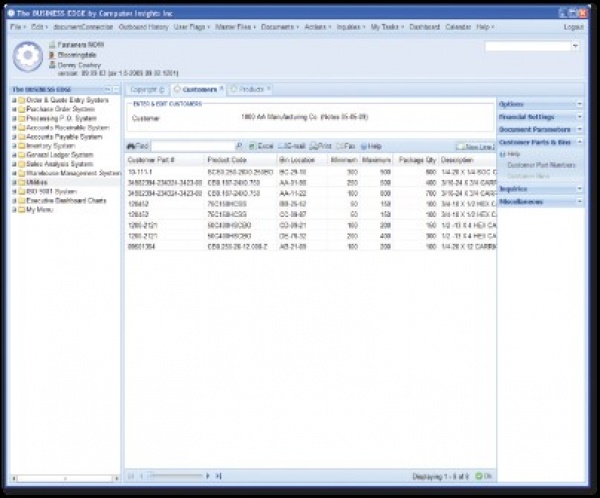
Task: Click the Find binoculars icon
Action: coord(131,146)
